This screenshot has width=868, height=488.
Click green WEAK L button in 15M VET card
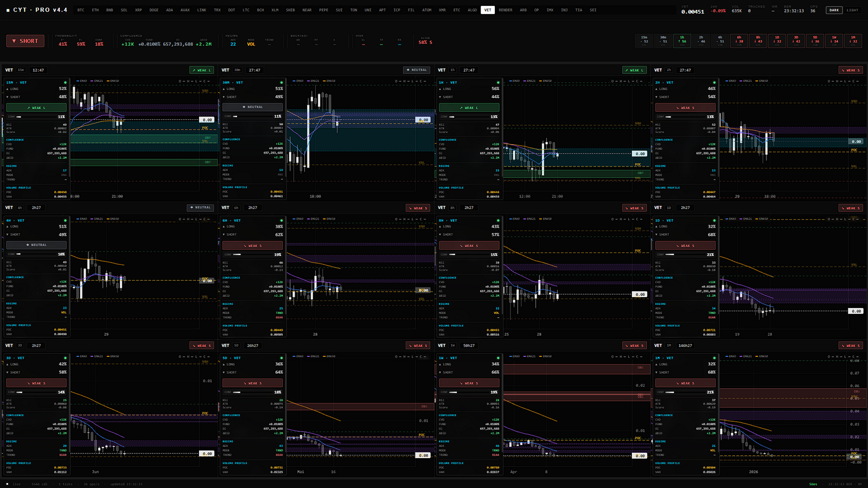36,107
